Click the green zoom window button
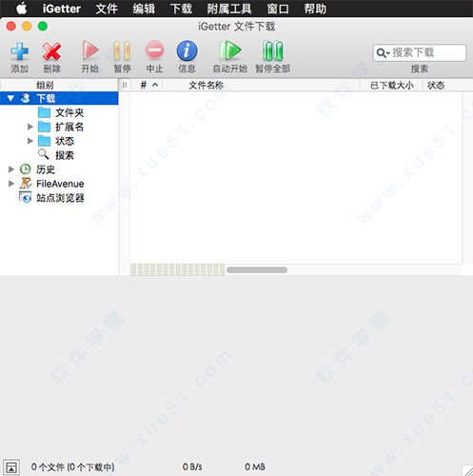Screen dimensions: 473x476 43,26
